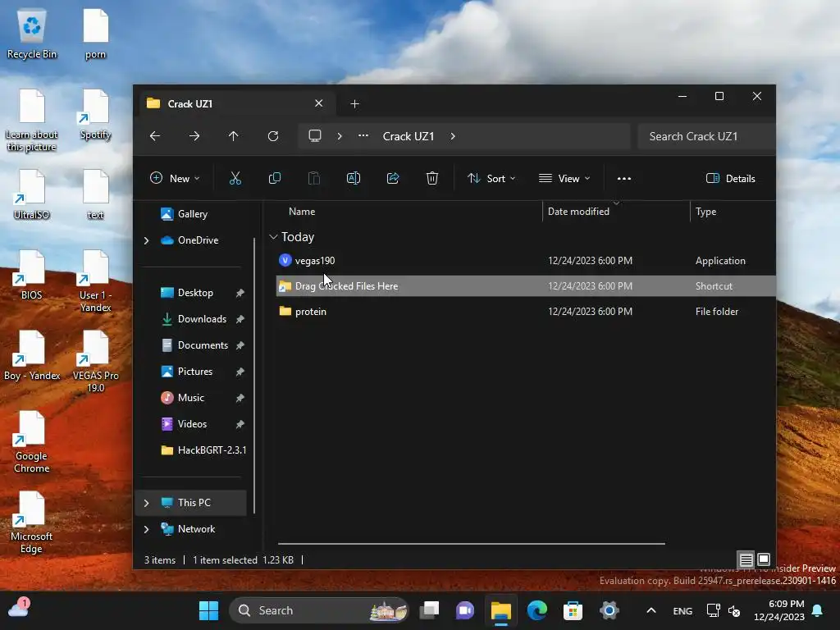
Task: Go back with the left arrow
Action: 155,136
